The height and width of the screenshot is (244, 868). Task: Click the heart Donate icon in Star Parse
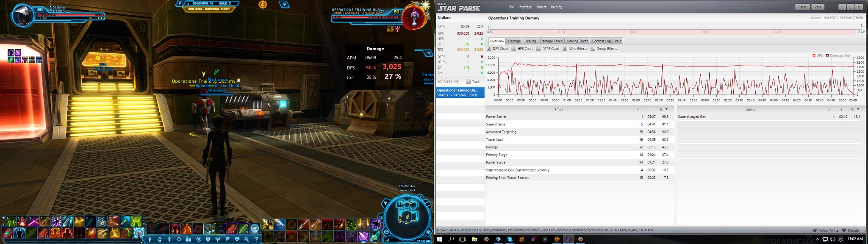point(844,230)
